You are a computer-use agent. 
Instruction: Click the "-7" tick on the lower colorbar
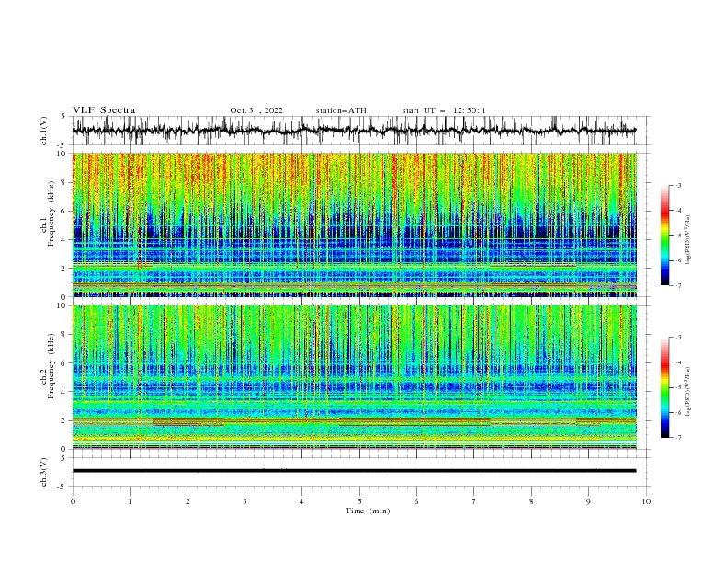tap(678, 438)
